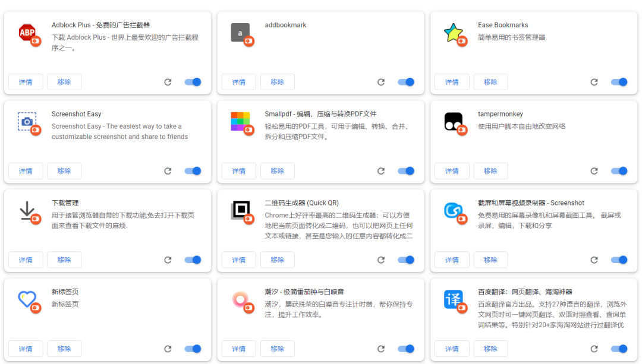Screen dimensions: 642x364
Task: Click 移除 on Screenshot Easy card
Action: tap(64, 171)
